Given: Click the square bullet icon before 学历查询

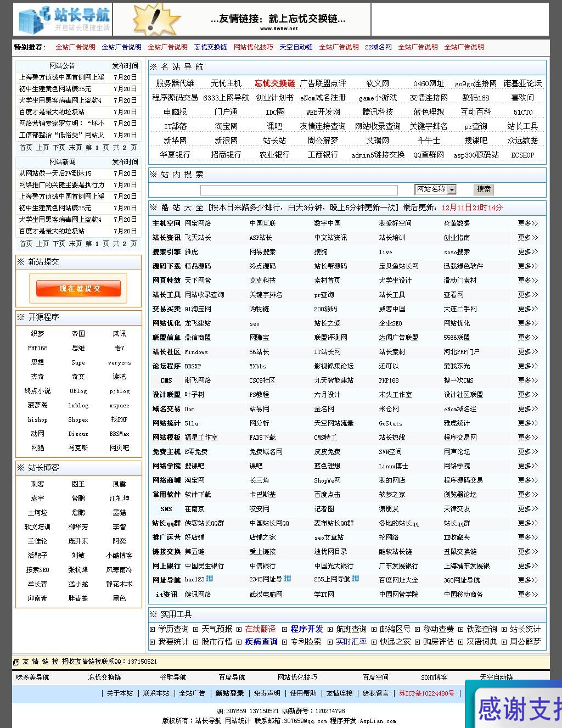Looking at the screenshot, I should click(x=153, y=629).
